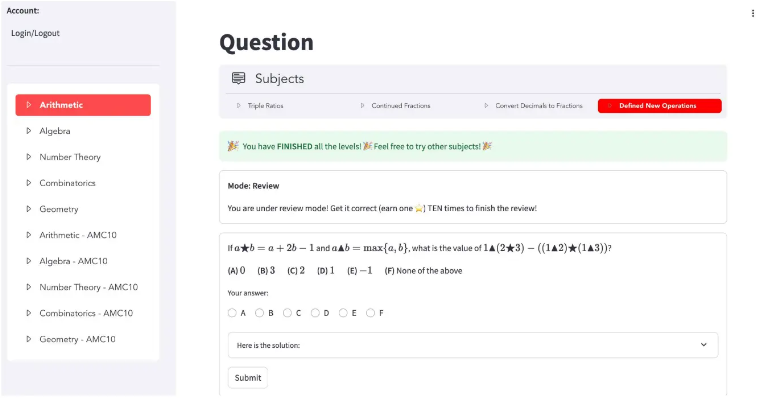Switch to the Continued Fractions topic

tap(400, 106)
